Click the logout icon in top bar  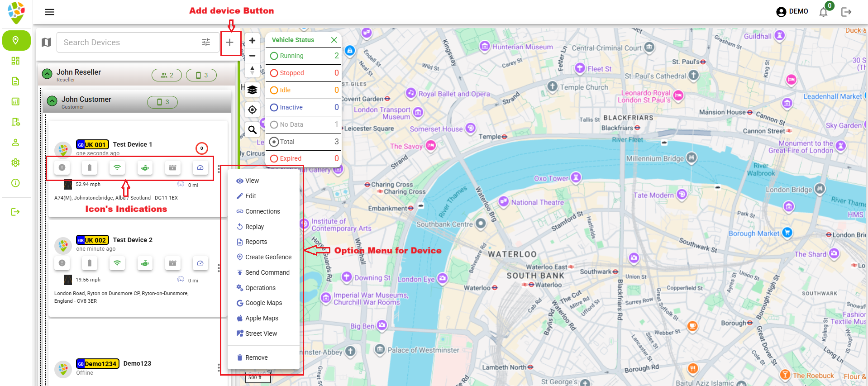[846, 12]
